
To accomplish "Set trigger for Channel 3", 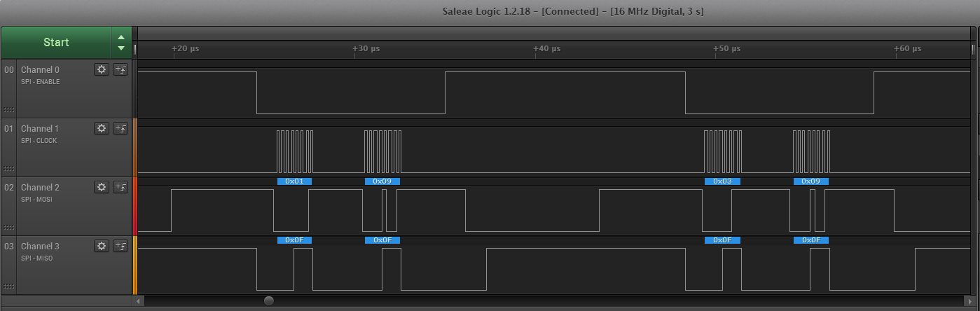I will (120, 246).
